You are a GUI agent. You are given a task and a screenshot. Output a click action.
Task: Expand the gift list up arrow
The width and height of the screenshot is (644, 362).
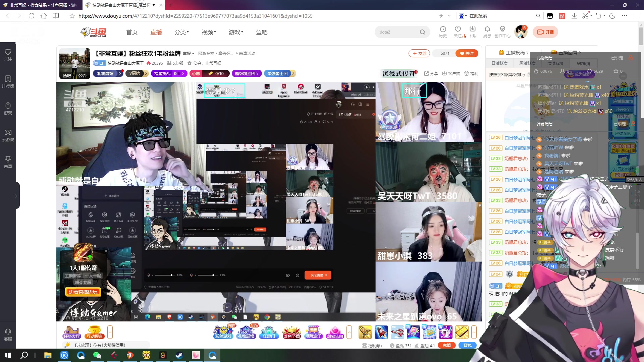[474, 332]
